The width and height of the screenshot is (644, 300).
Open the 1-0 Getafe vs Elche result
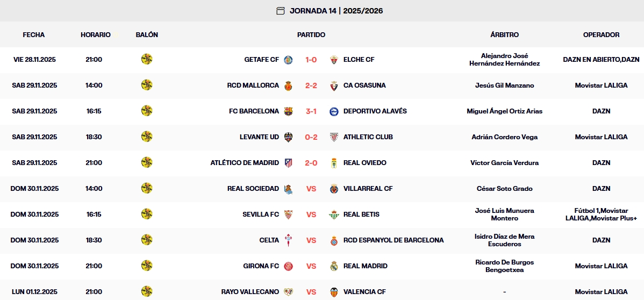coord(311,60)
